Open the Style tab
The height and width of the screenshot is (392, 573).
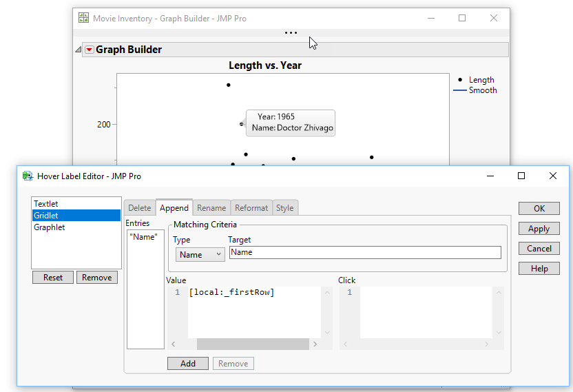tap(285, 208)
